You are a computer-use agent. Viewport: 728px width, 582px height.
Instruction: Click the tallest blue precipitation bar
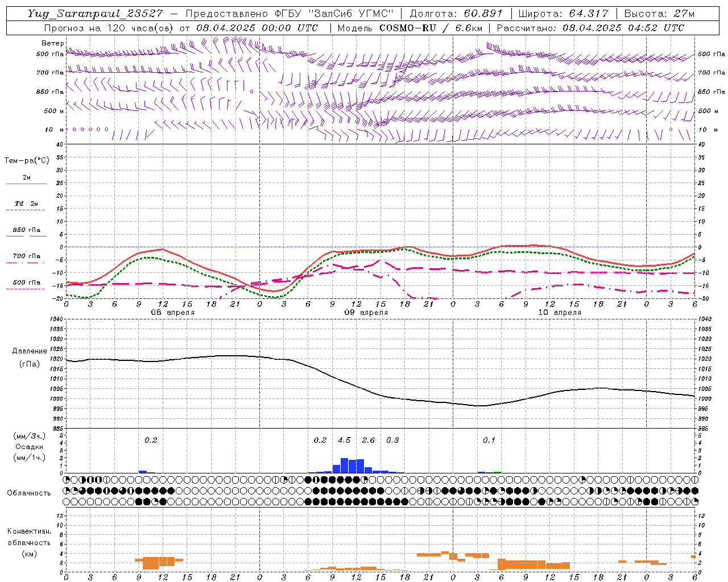tap(344, 465)
